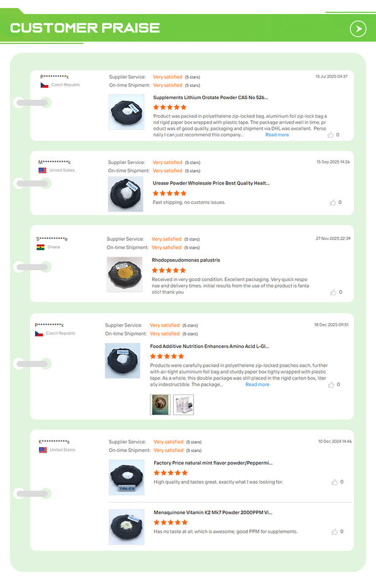376x588 pixels.
Task: Expand Read more on Lithium Orotate review
Action: [x=277, y=135]
